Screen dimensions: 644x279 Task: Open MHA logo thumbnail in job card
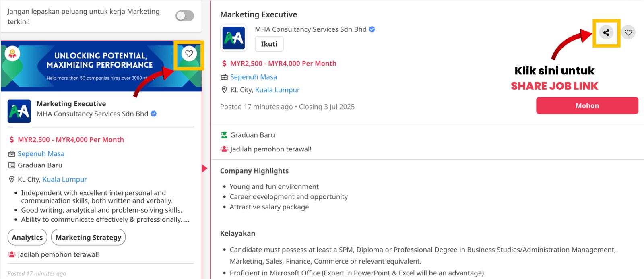coord(19,111)
